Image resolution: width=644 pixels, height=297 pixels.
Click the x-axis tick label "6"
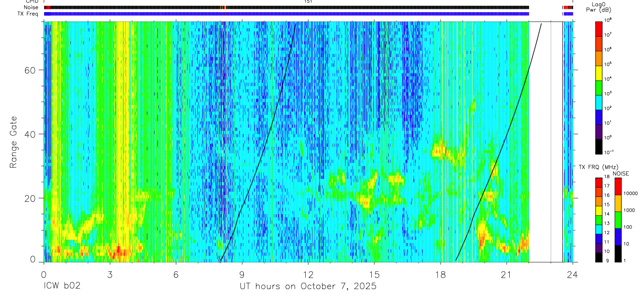176,274
